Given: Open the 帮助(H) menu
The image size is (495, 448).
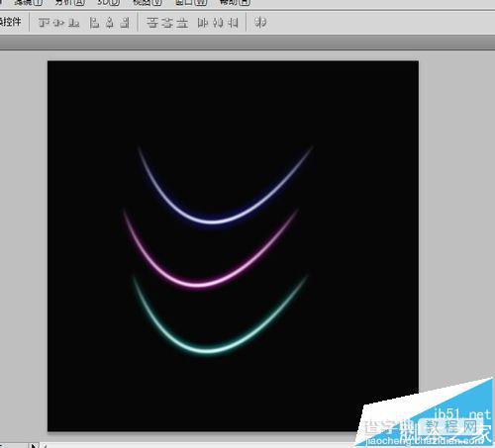Looking at the screenshot, I should tap(235, 2).
